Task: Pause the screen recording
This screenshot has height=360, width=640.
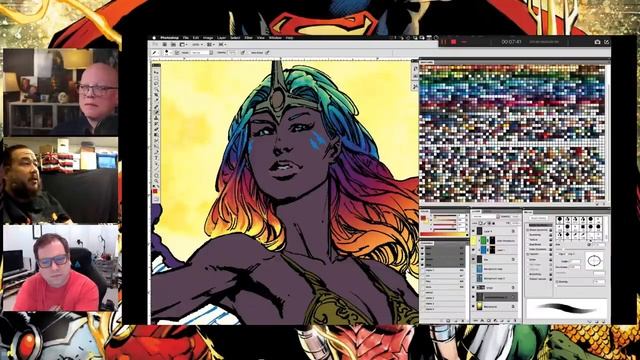Action: 444,42
